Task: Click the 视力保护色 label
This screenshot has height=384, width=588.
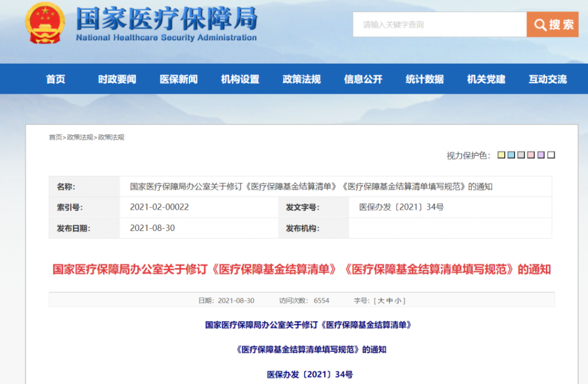Action: (468, 155)
